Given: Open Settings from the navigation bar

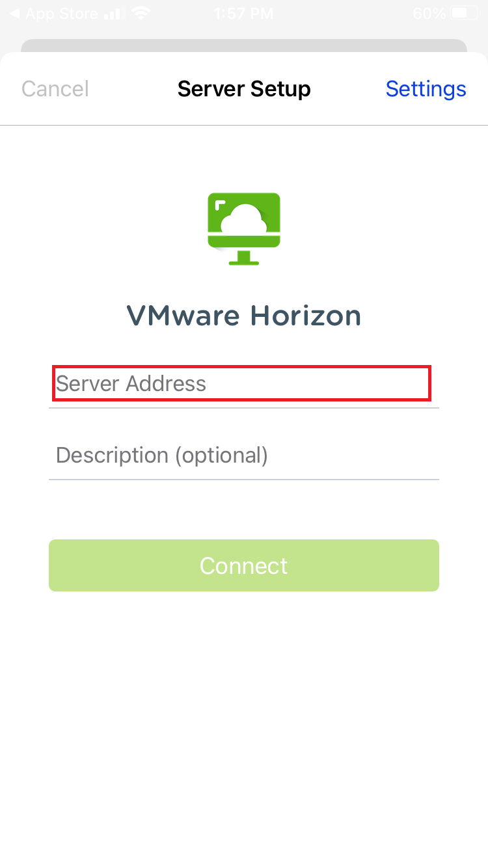Looking at the screenshot, I should [426, 88].
